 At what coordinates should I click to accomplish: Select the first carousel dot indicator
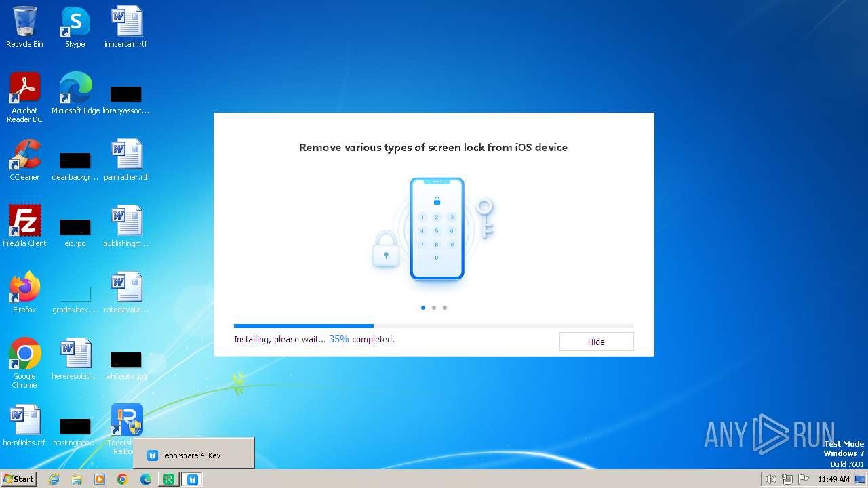coord(423,308)
